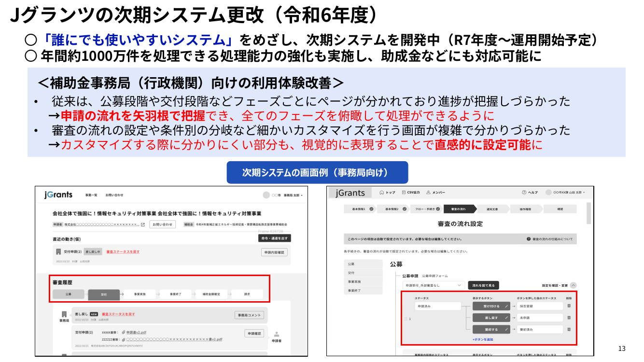Image resolution: width=644 pixels, height=362 pixels.
Task: Click drag handle beside row number 1
Action: (x=406, y=319)
